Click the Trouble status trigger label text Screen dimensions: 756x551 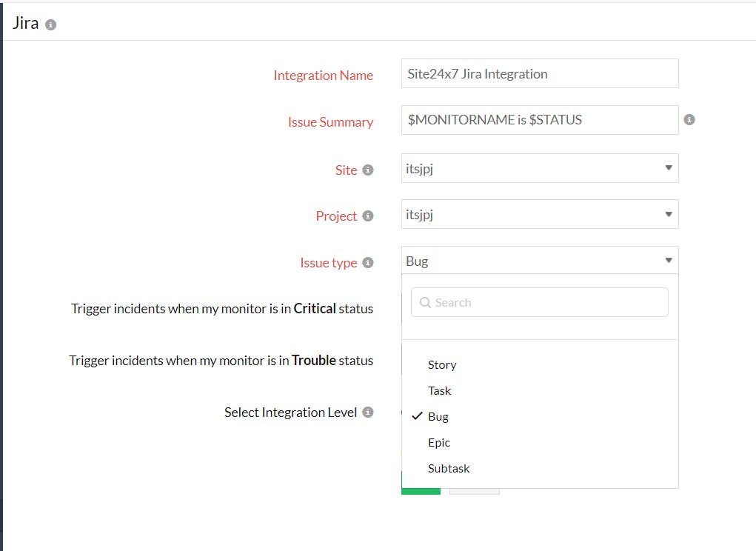221,361
